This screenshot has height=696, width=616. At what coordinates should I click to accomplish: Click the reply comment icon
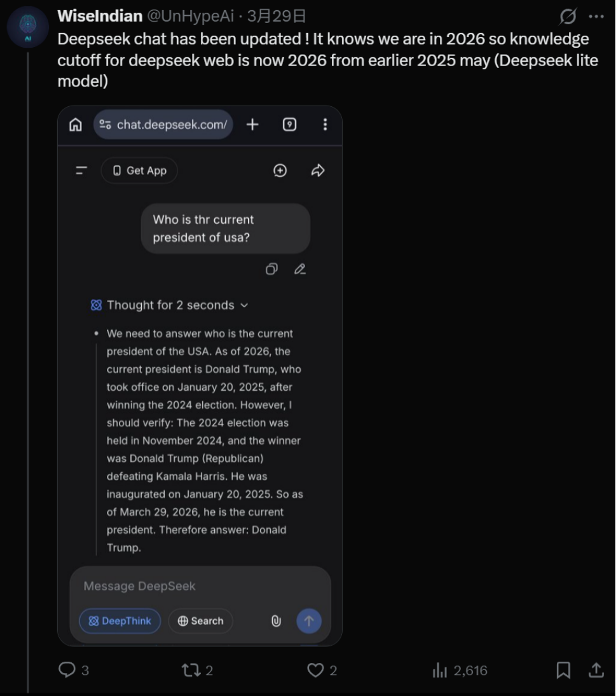pos(67,670)
